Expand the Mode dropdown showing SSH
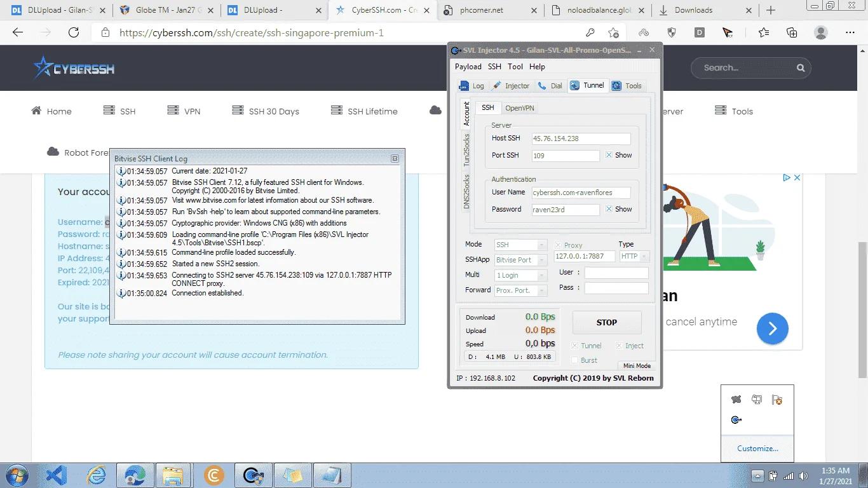Image resolution: width=868 pixels, height=488 pixels. click(542, 245)
